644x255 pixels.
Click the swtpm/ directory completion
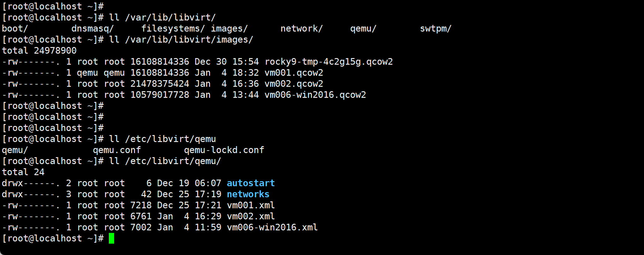pyautogui.click(x=436, y=29)
